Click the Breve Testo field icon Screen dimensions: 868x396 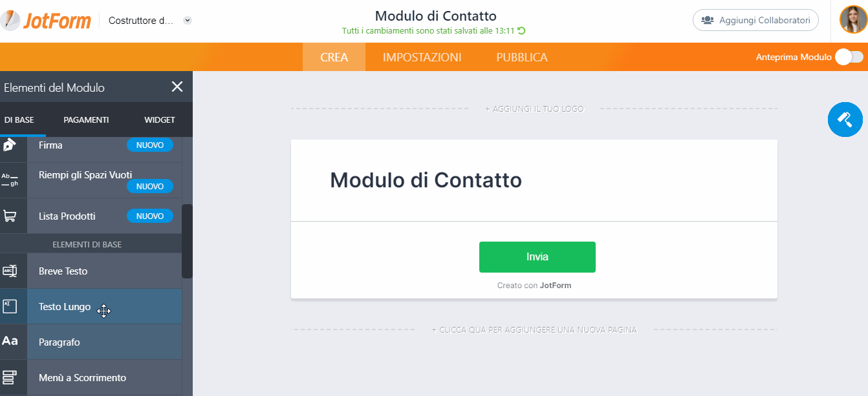point(10,271)
